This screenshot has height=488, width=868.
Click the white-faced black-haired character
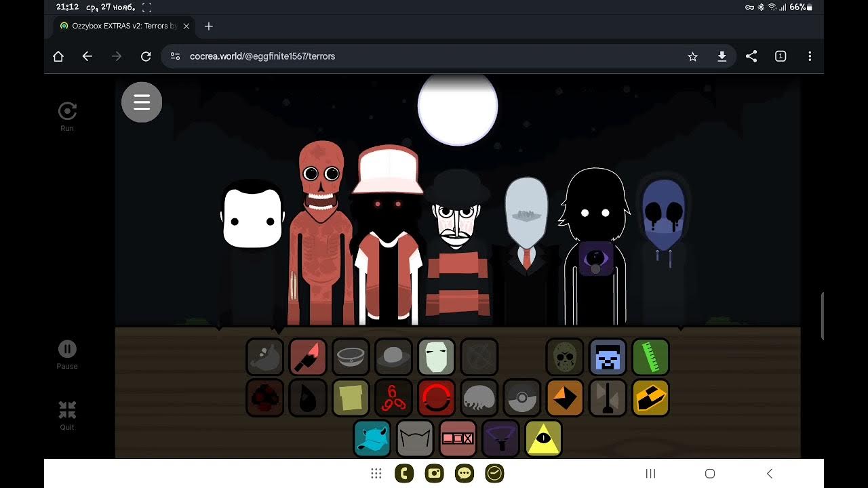(252, 252)
